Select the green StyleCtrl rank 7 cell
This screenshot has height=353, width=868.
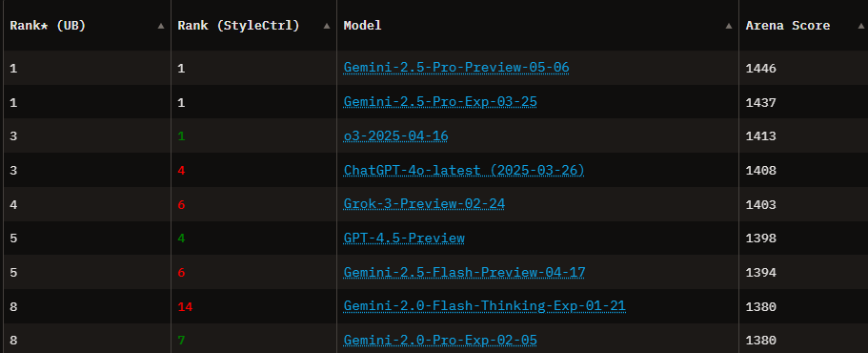coord(253,339)
